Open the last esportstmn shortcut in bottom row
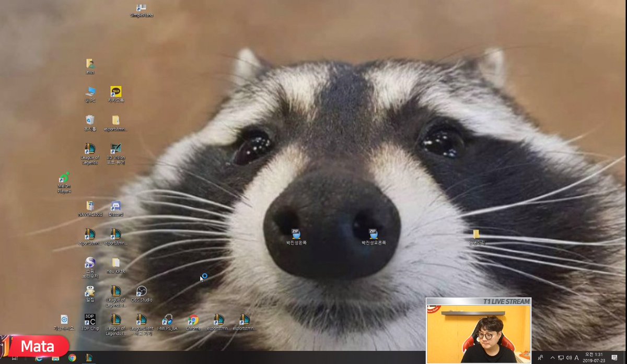The height and width of the screenshot is (364, 627). pyautogui.click(x=244, y=322)
